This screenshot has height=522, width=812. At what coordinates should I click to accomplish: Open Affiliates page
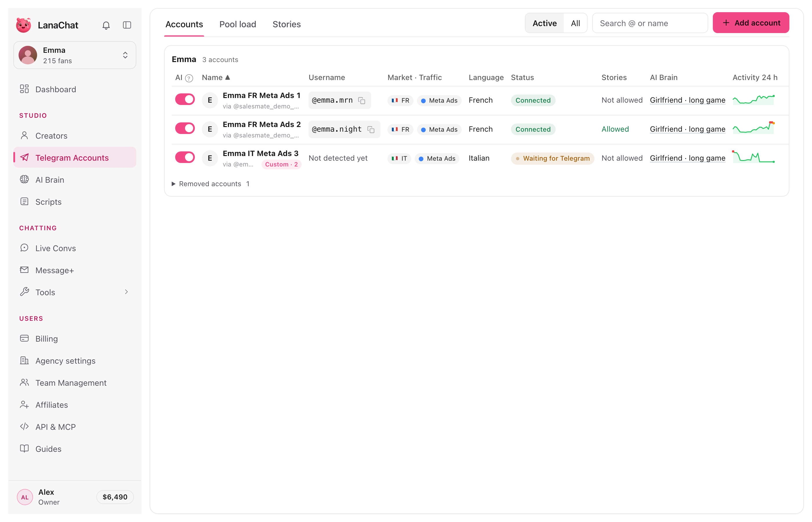click(75, 405)
